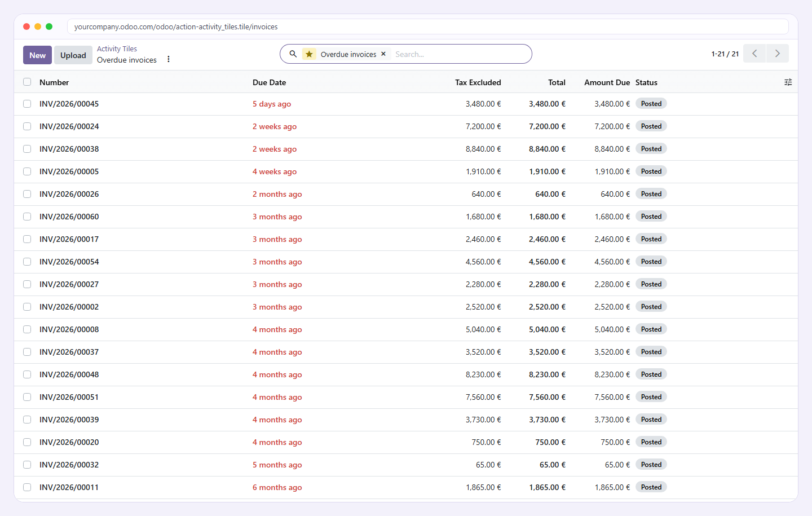This screenshot has height=516, width=812.
Task: Click Posted status badge of INV/2026/00032
Action: click(651, 465)
